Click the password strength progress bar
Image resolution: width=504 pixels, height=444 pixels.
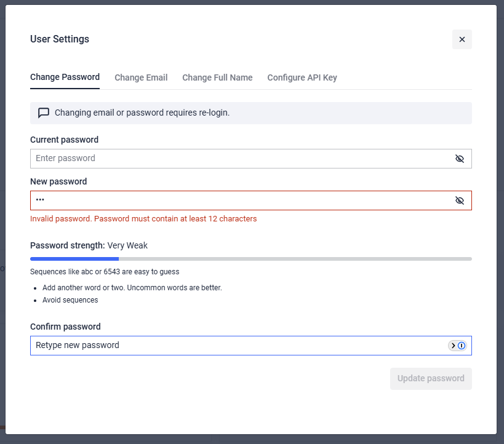coord(250,259)
